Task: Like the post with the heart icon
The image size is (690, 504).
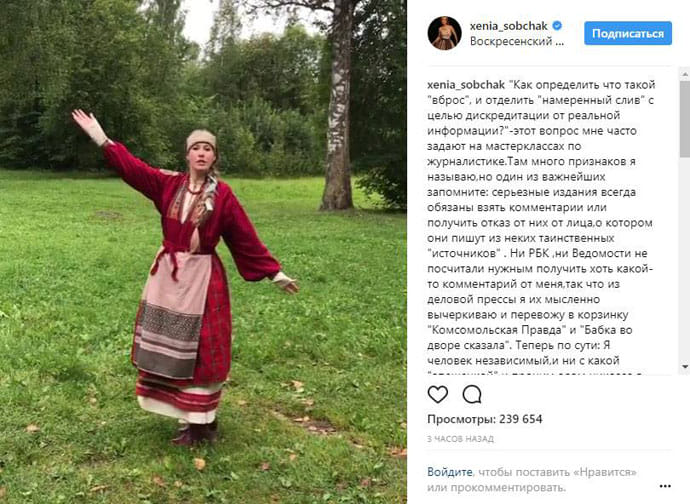Action: [437, 394]
